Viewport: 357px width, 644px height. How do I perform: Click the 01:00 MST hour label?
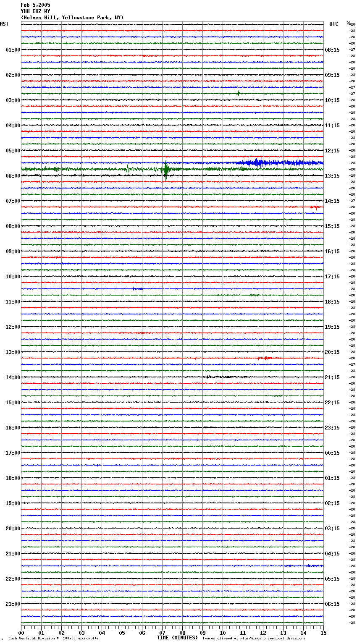(13, 50)
